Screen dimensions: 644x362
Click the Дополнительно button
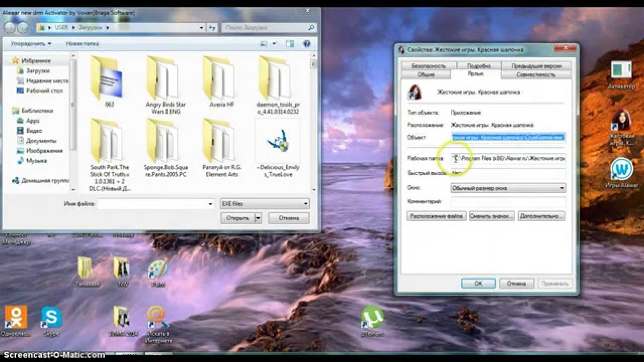542,216
